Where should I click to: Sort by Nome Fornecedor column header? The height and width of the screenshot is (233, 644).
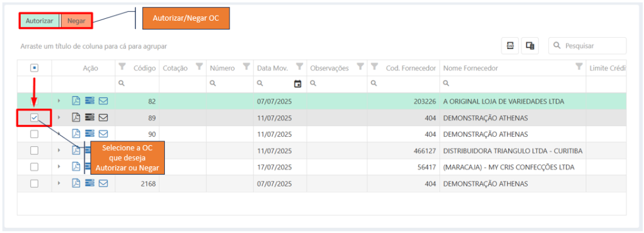click(x=470, y=68)
